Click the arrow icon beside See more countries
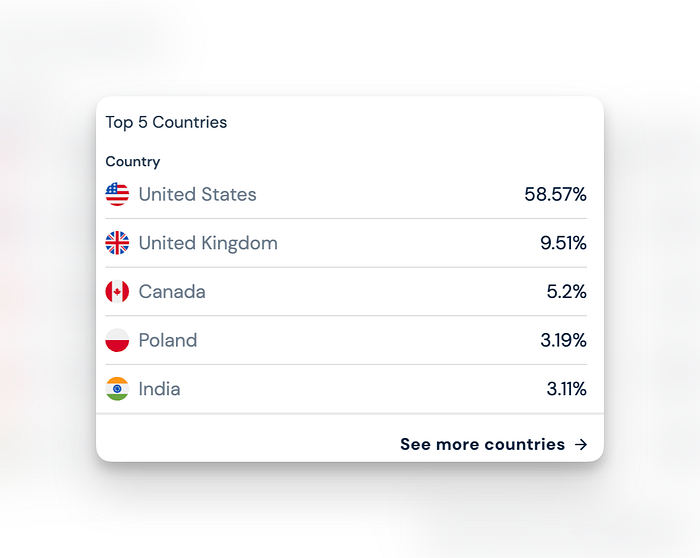 coord(581,445)
